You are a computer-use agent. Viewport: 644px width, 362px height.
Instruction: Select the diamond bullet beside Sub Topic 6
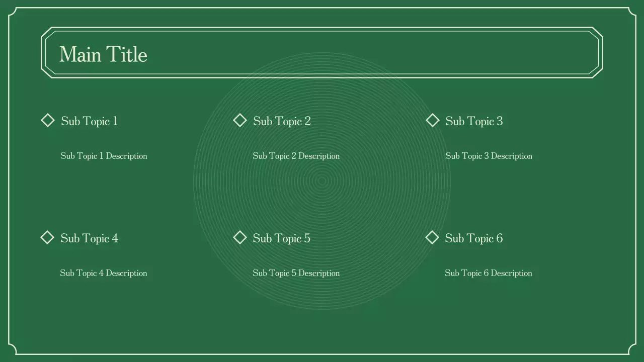click(432, 237)
